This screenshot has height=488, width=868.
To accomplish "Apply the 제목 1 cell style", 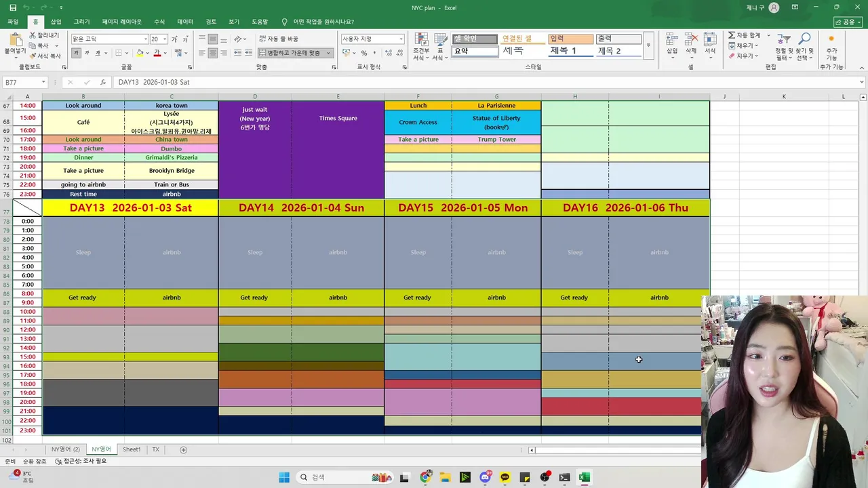I will [570, 51].
